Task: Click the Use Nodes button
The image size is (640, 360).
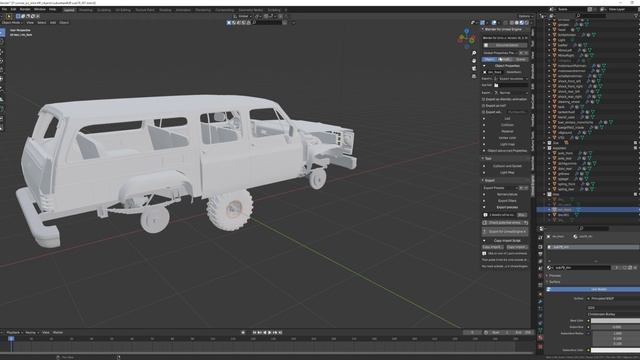Action: pos(593,289)
